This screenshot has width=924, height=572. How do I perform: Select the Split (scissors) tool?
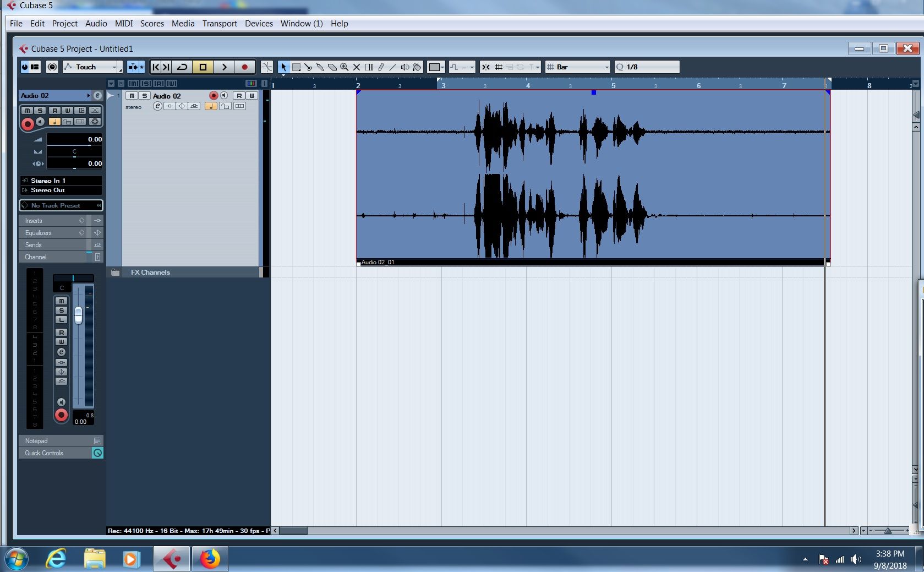[x=308, y=67]
